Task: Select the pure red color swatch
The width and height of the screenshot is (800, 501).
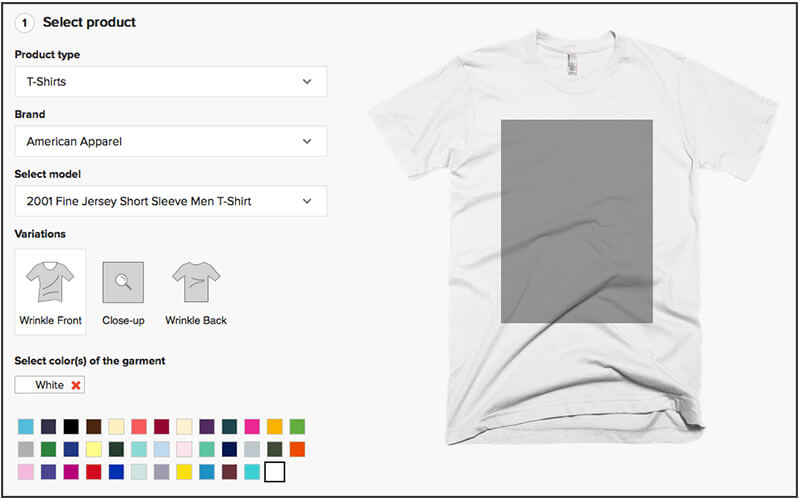Action: [x=94, y=472]
